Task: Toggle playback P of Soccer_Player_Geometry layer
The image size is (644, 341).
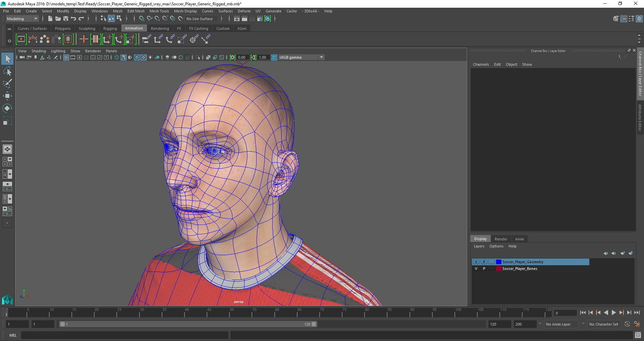Action: tap(484, 262)
